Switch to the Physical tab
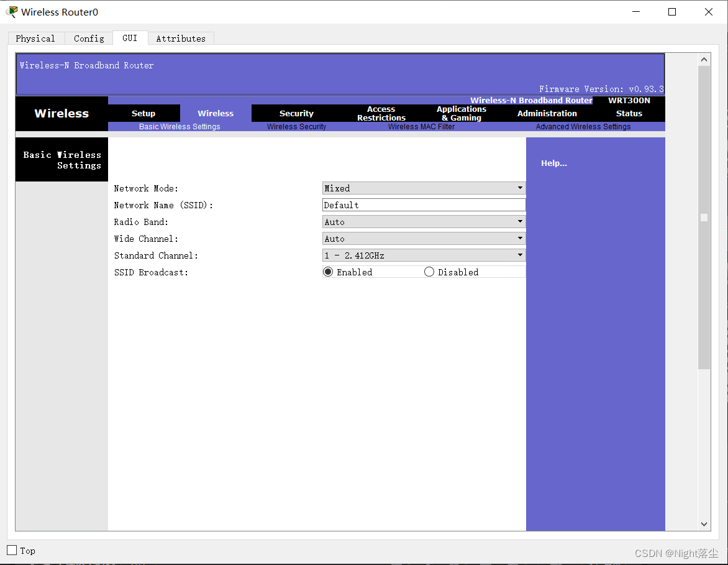The image size is (728, 565). (x=36, y=39)
